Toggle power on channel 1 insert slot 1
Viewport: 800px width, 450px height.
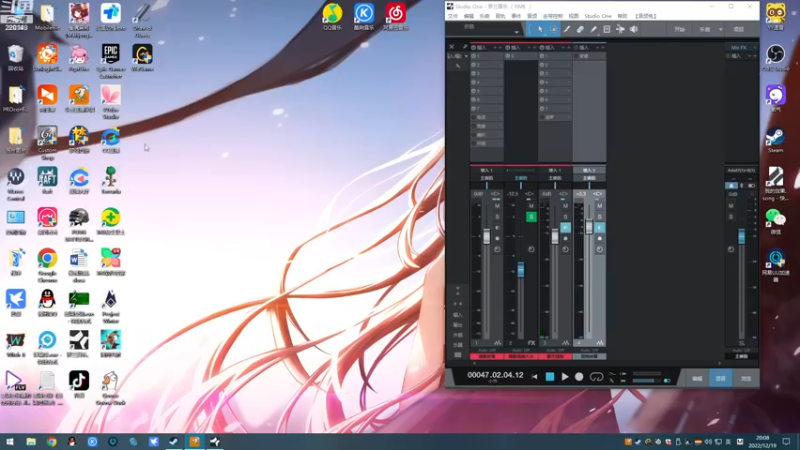point(473,56)
